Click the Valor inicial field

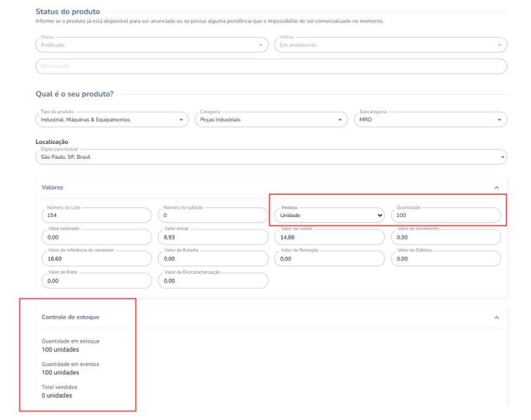pyautogui.click(x=213, y=237)
